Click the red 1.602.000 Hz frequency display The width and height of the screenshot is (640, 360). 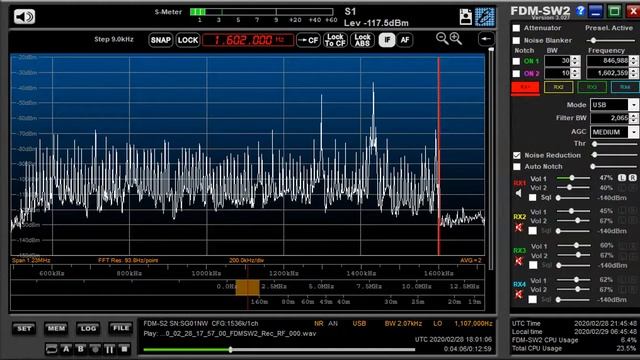248,40
